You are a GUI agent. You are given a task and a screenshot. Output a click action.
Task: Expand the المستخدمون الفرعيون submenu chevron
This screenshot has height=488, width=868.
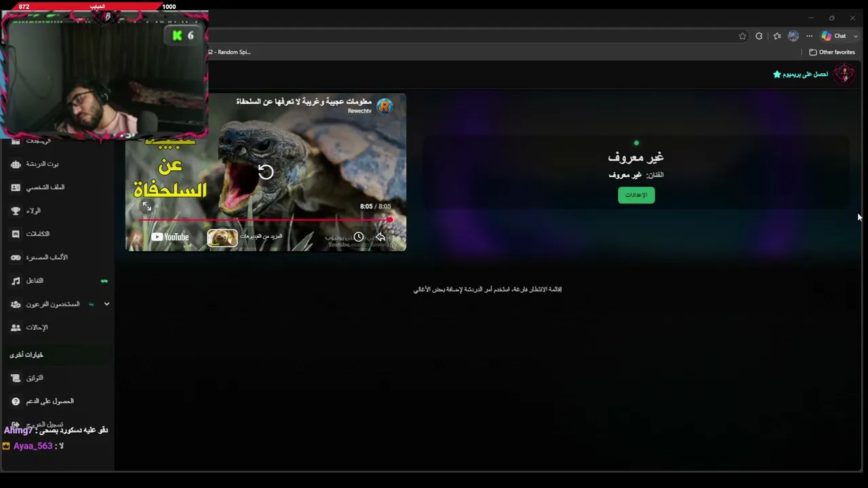coord(106,304)
